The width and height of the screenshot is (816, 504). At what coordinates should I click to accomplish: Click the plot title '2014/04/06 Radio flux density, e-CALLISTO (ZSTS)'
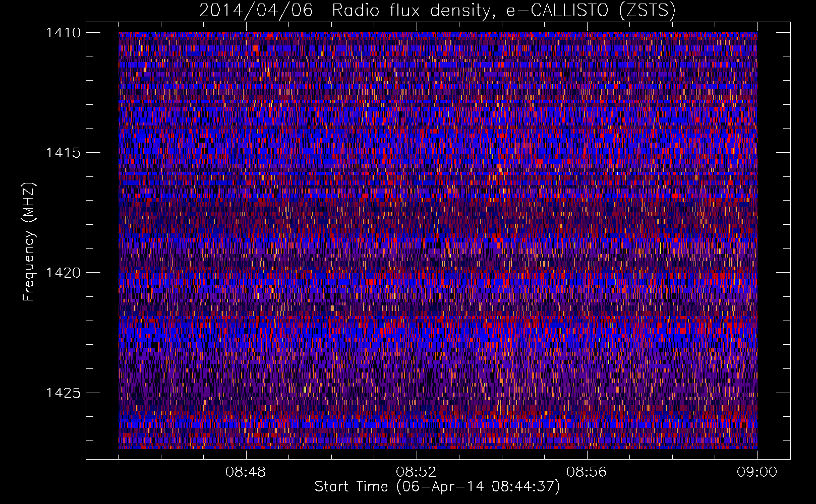[x=437, y=11]
